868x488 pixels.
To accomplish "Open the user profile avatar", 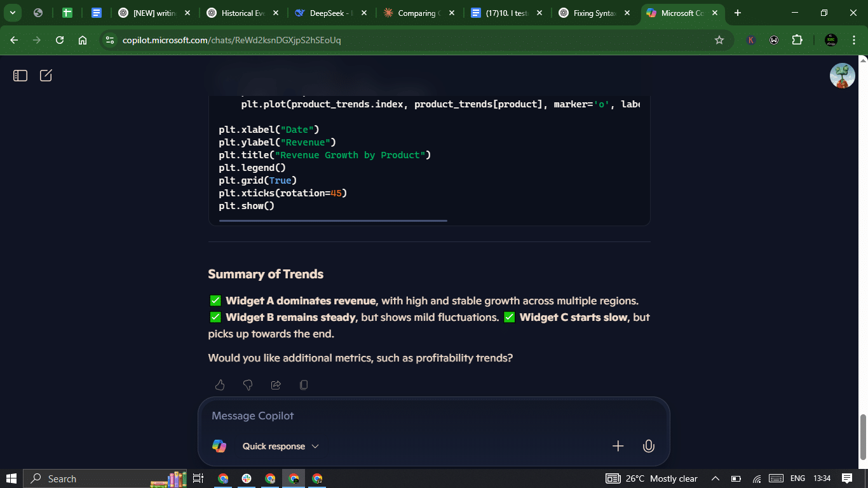I will 842,76.
